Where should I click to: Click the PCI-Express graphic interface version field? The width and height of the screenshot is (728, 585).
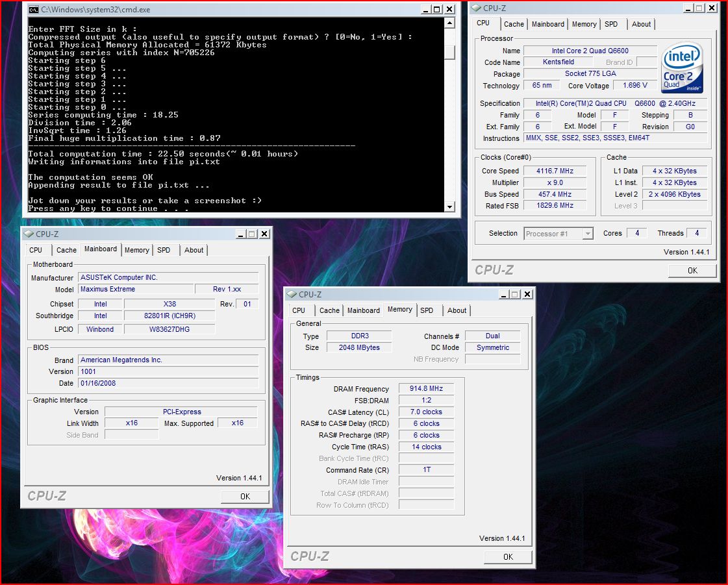181,412
